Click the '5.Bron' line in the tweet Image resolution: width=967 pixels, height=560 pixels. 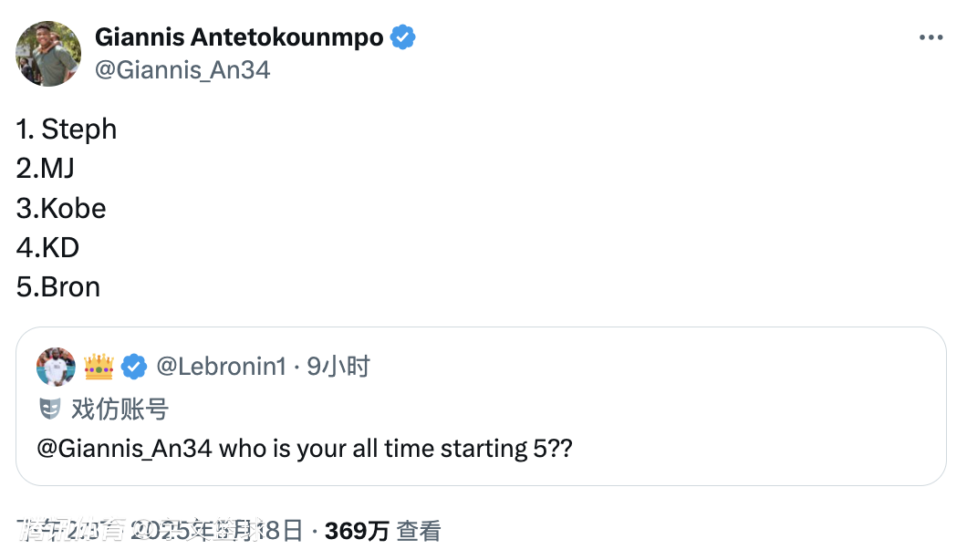[58, 286]
